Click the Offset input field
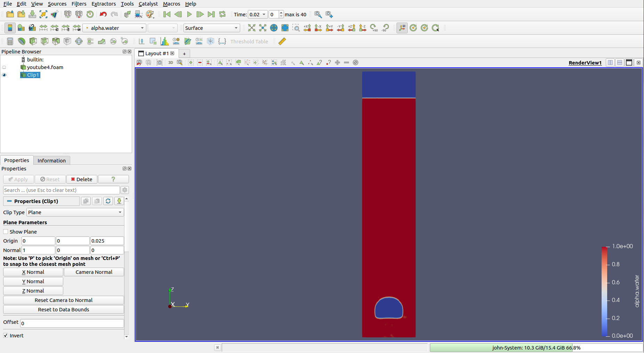The image size is (644, 353). [x=71, y=323]
